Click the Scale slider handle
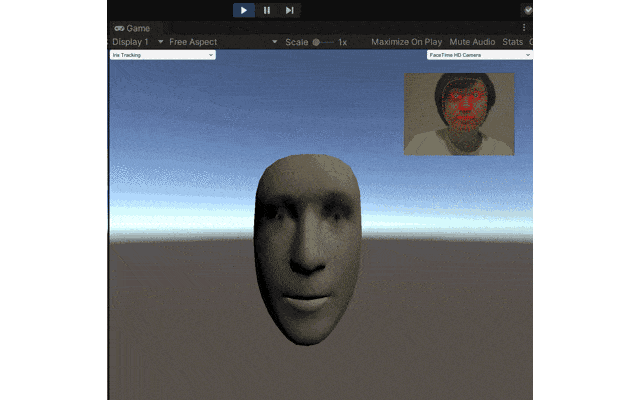640x400 pixels. tap(316, 42)
